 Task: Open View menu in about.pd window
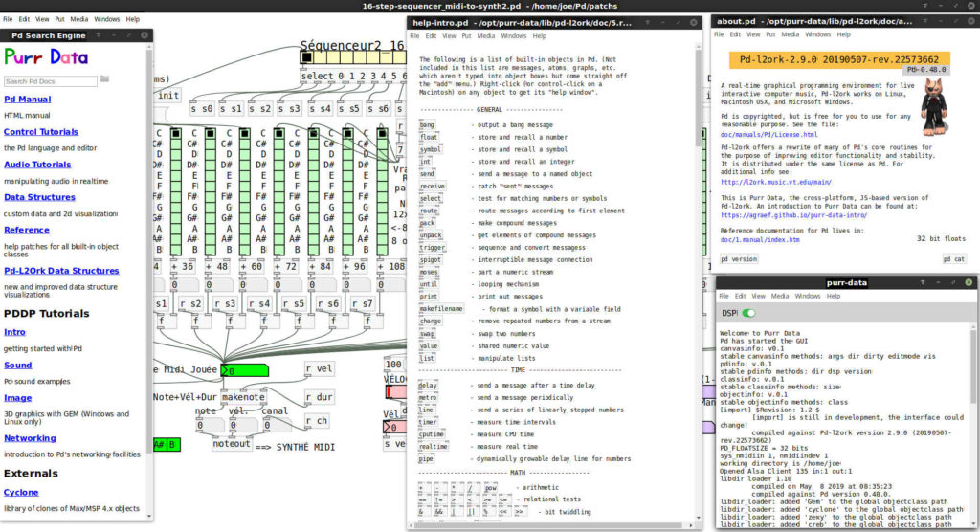(754, 34)
